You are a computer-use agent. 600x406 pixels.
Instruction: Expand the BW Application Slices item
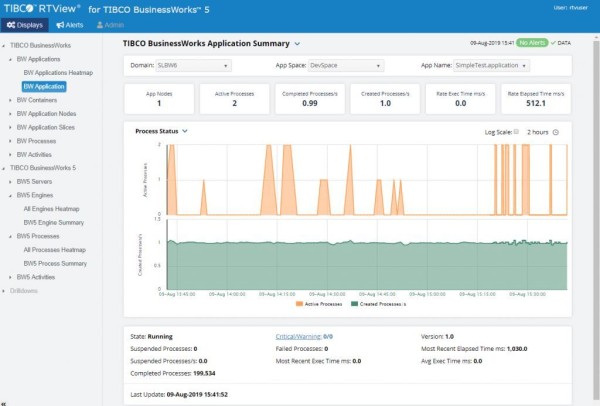pyautogui.click(x=10, y=127)
